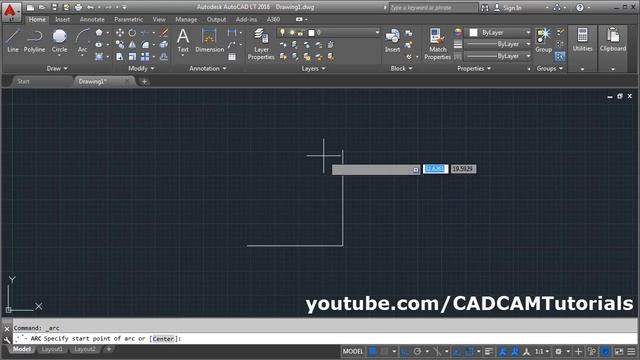
Task: Click the Text annotation tool
Action: [x=183, y=40]
